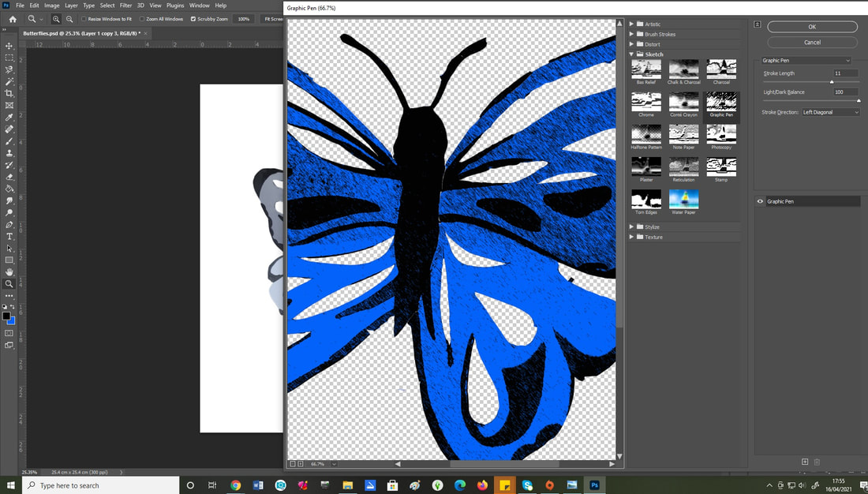Open Firefox from the taskbar
868x494 pixels.
click(x=482, y=485)
